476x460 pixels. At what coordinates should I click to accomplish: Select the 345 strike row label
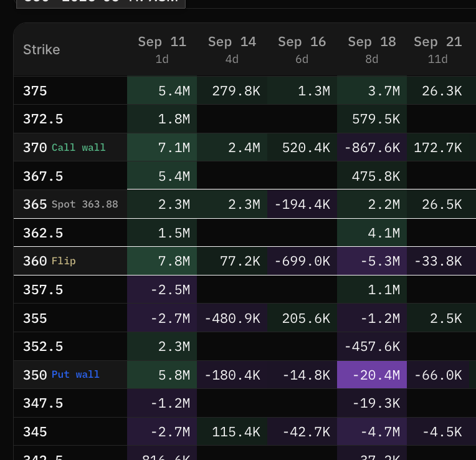pyautogui.click(x=36, y=432)
